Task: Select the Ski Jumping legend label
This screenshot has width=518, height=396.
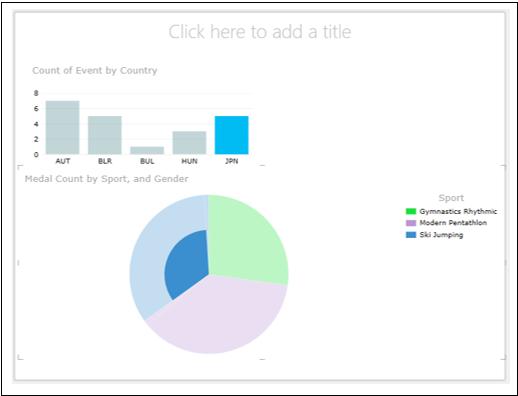Action: pos(441,235)
